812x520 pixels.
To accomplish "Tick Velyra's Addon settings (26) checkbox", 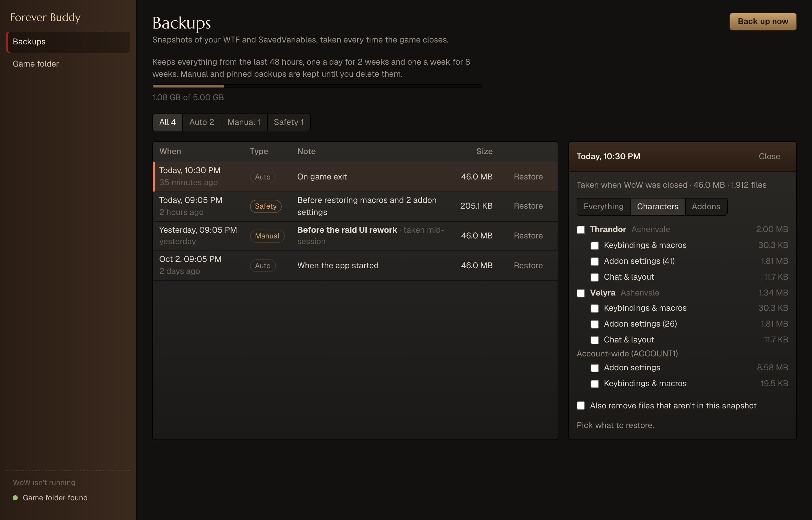I will (594, 324).
